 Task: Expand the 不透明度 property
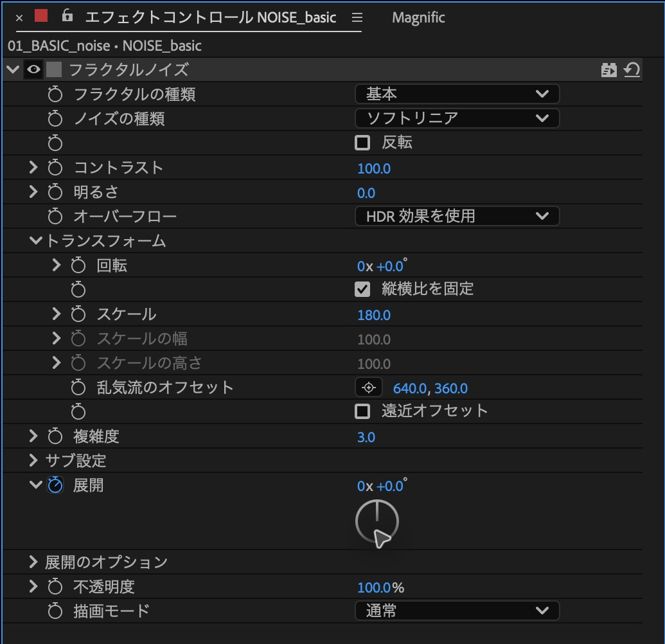pos(33,586)
